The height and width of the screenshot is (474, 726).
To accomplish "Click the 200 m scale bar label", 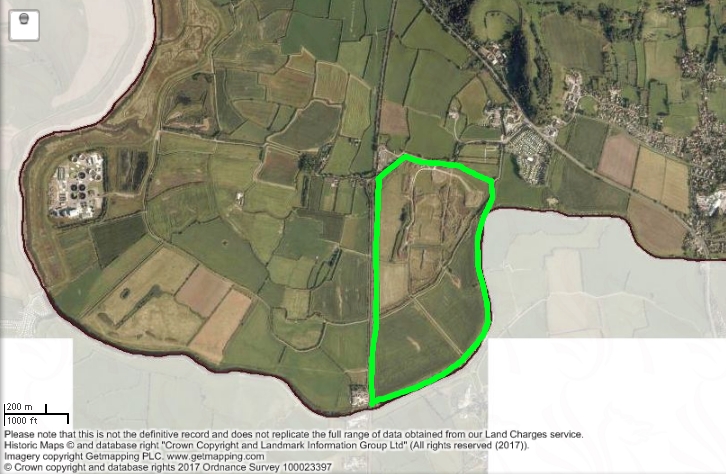I will coord(20,407).
